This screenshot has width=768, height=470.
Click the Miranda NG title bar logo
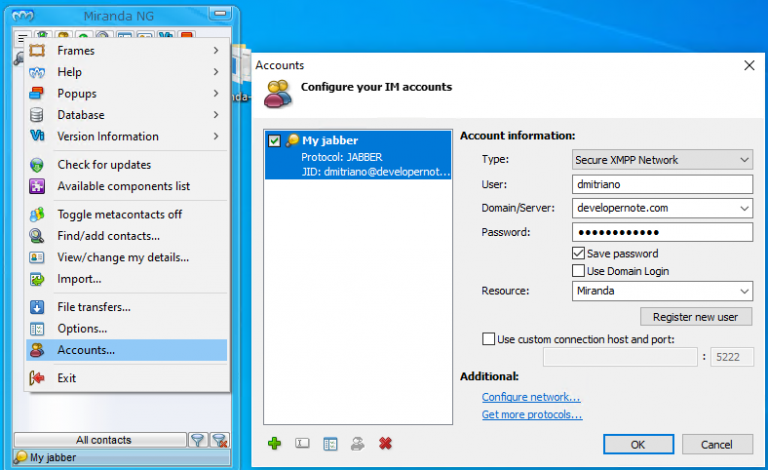click(24, 16)
